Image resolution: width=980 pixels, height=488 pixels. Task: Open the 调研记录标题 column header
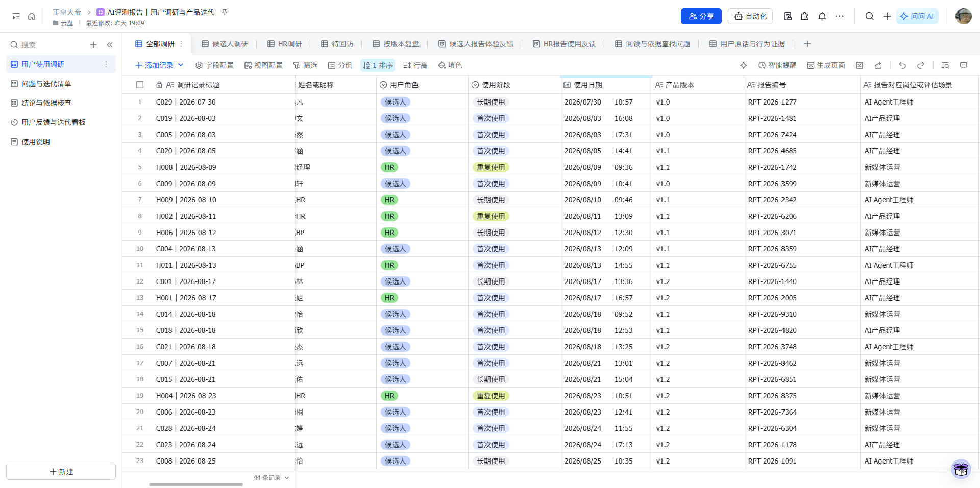point(223,85)
